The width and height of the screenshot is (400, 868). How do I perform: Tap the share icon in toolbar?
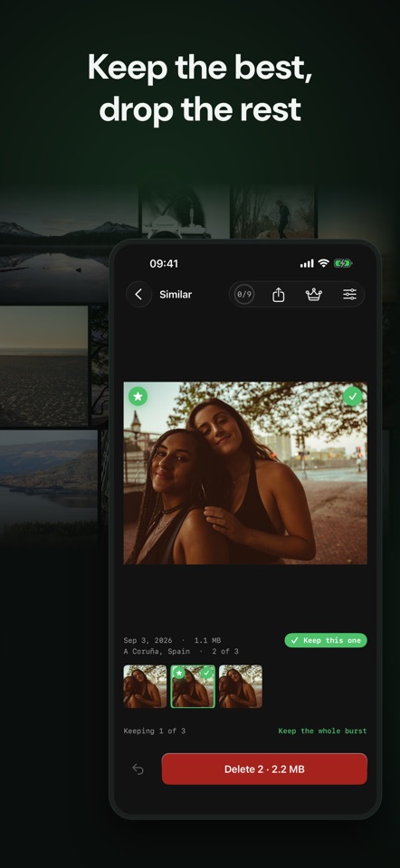(278, 295)
